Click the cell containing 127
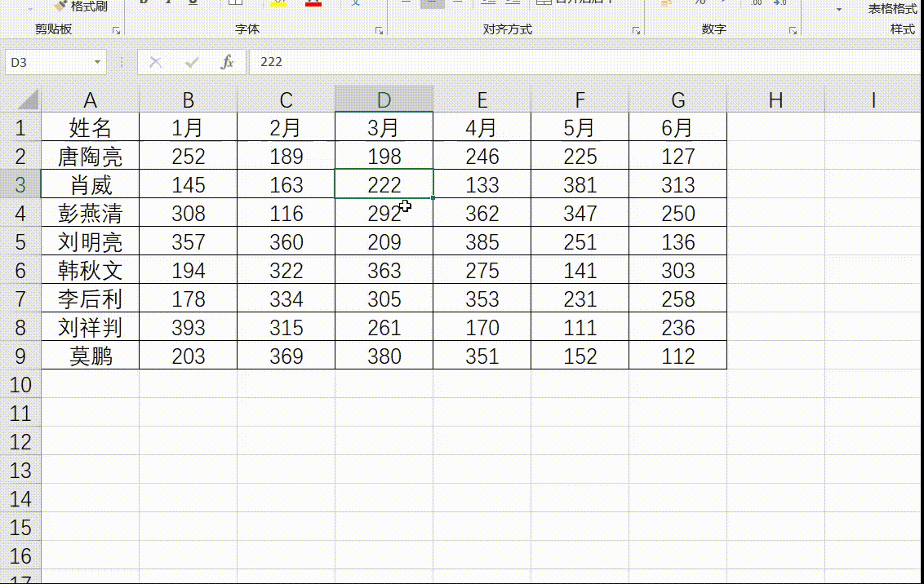 tap(677, 156)
